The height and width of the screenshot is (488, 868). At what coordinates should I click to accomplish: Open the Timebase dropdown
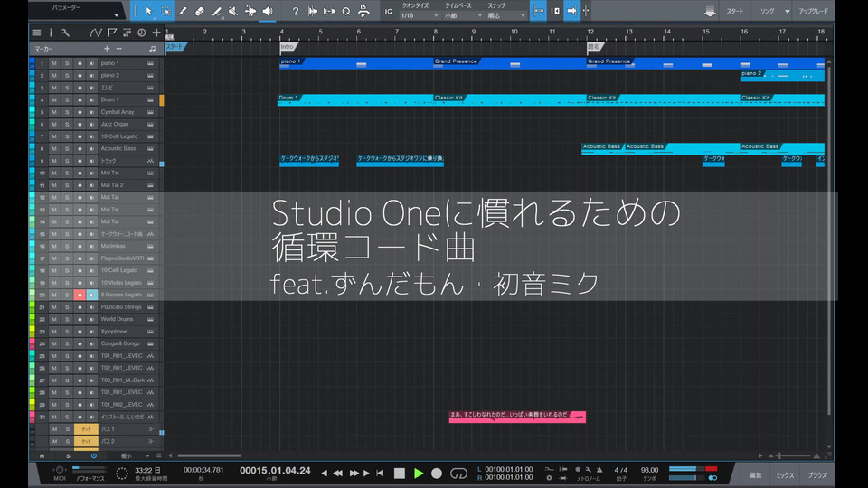pyautogui.click(x=462, y=15)
